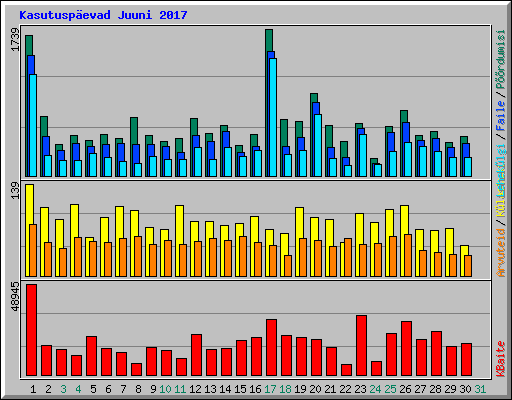
Task: Select day label 20 on the x-axis
Action: pyautogui.click(x=315, y=389)
